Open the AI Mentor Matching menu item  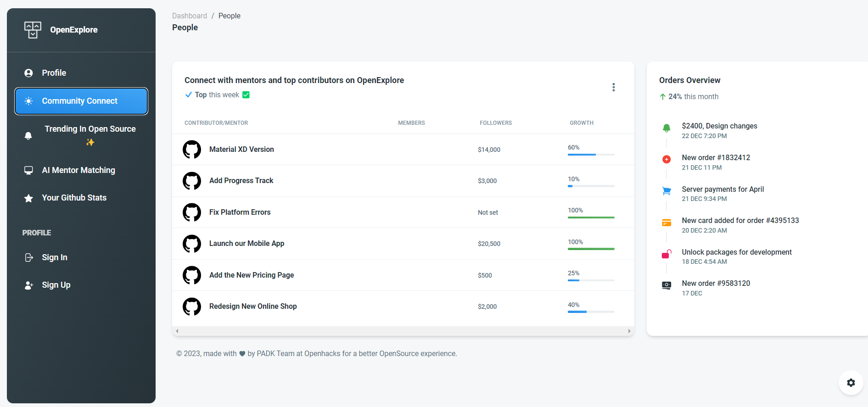click(x=78, y=170)
